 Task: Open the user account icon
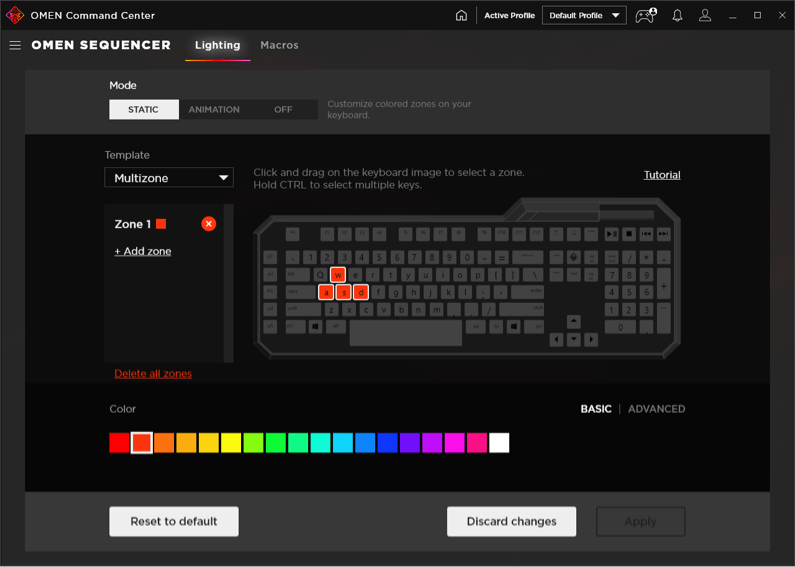click(x=705, y=16)
